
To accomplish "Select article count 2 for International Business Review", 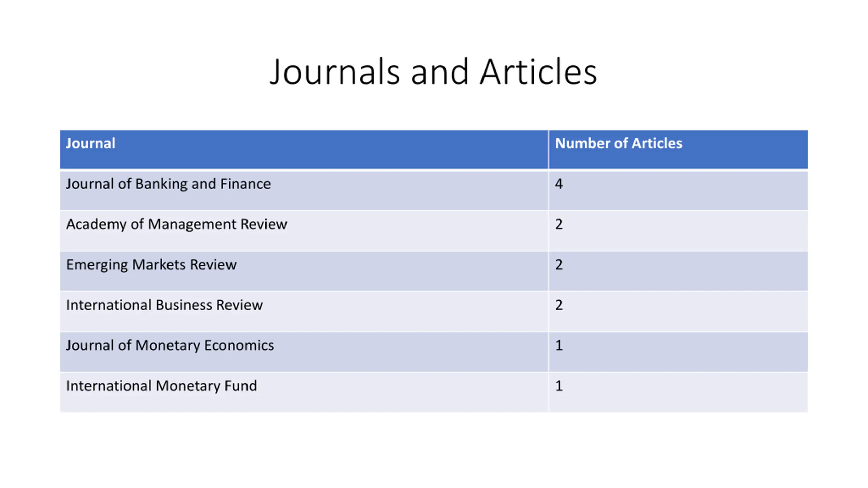I will pyautogui.click(x=678, y=311).
